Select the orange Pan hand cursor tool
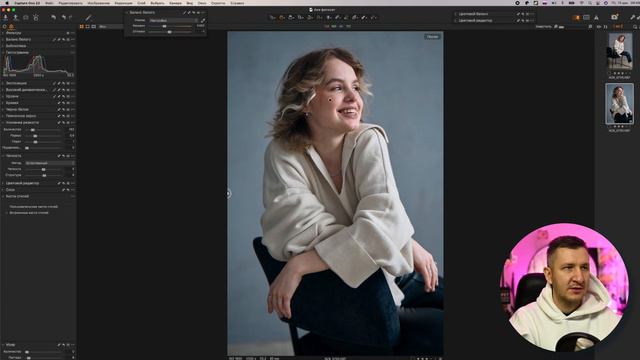The width and height of the screenshot is (640, 360). click(x=282, y=18)
